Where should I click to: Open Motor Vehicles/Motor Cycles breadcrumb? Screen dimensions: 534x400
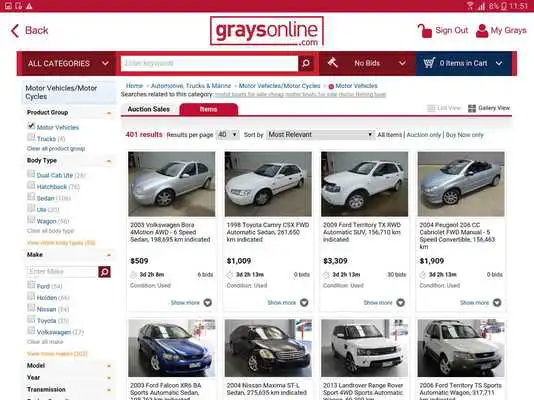pyautogui.click(x=279, y=86)
